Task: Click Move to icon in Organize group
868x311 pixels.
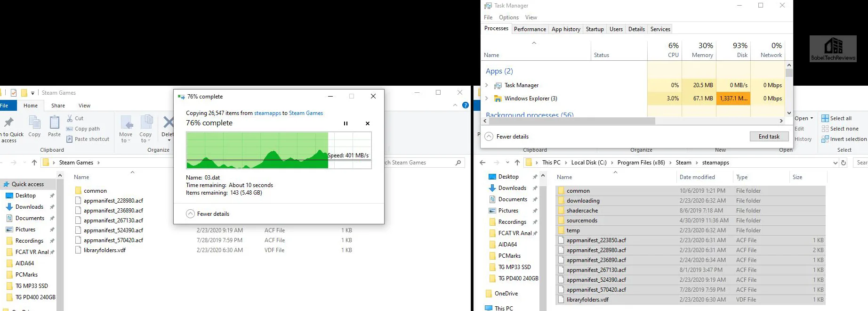Action: click(x=126, y=123)
